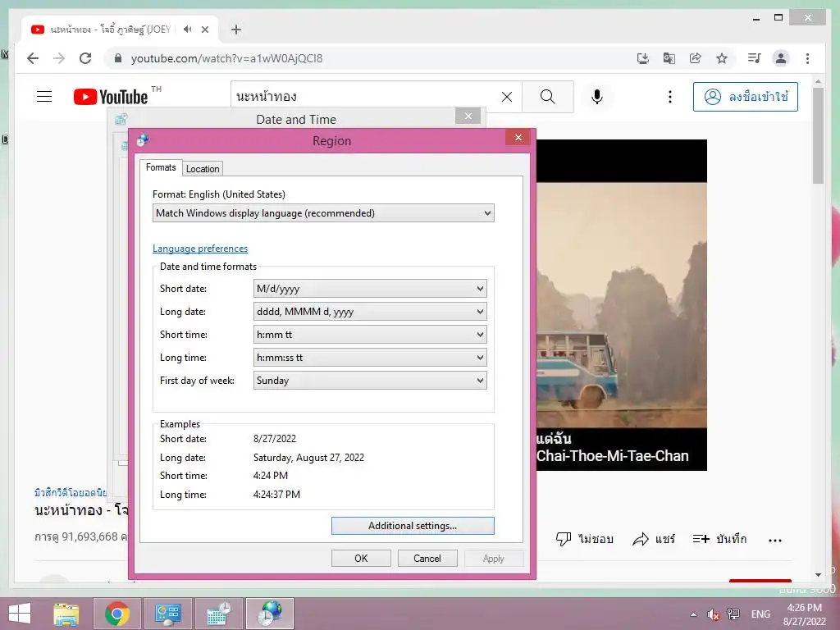Viewport: 840px width, 630px height.
Task: Expand Long date format dropdown
Action: [370, 312]
